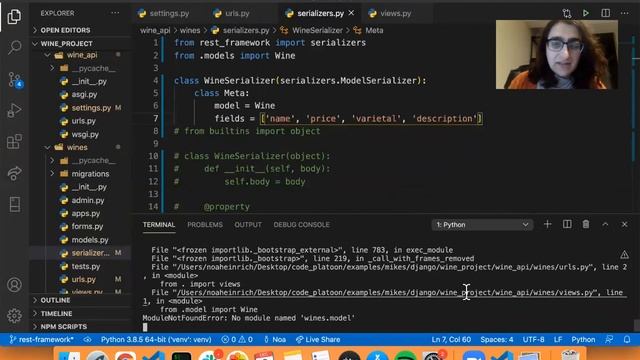Click the Noa status bar item
Image resolution: width=640 pixels, height=360 pixels.
275,340
